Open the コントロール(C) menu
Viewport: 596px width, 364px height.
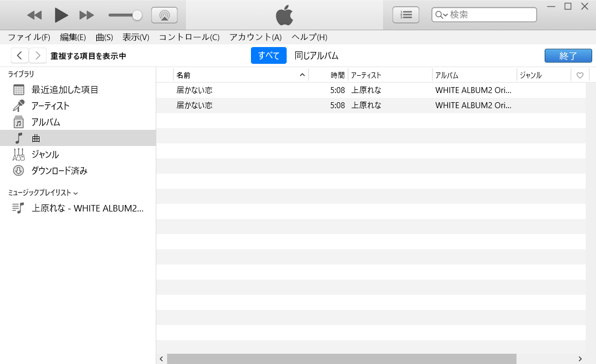tap(189, 37)
